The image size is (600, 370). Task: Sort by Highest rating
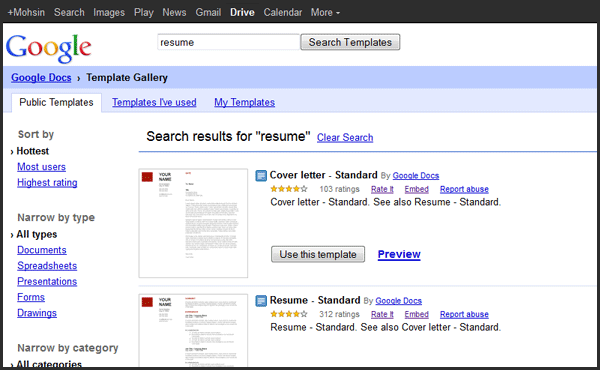click(47, 183)
